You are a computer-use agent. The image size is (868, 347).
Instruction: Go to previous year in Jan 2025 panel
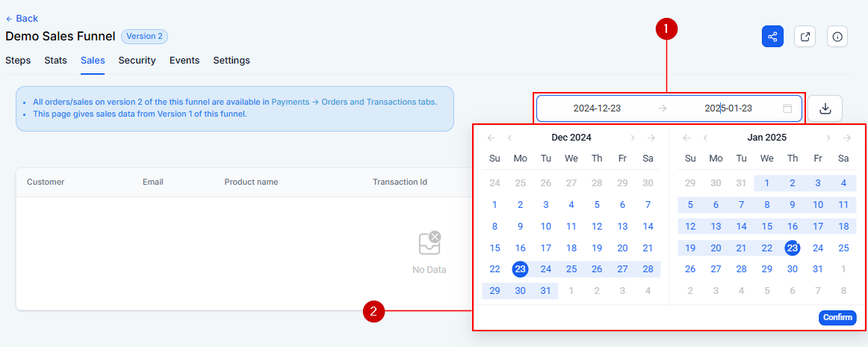[687, 138]
